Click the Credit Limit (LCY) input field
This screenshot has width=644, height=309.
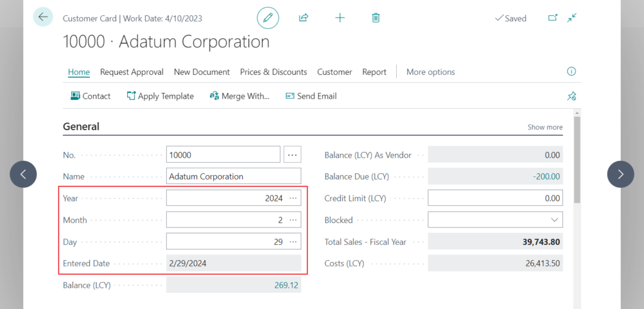pos(495,198)
